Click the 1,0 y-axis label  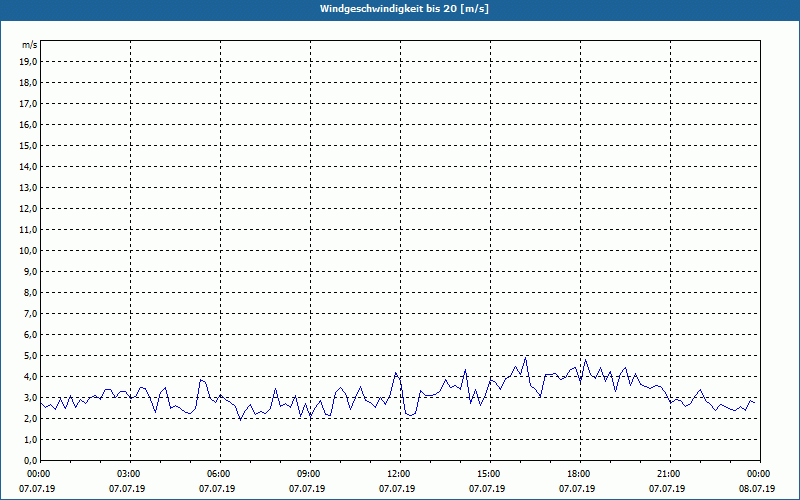(31, 440)
